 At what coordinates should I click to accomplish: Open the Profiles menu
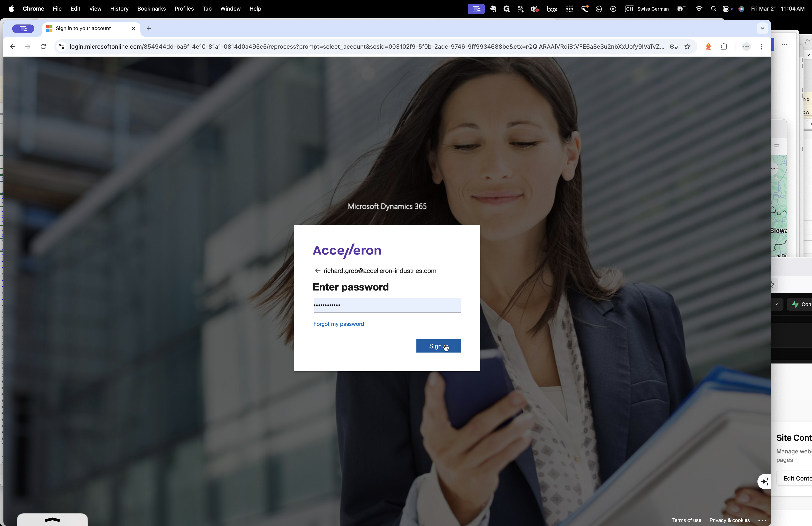184,8
